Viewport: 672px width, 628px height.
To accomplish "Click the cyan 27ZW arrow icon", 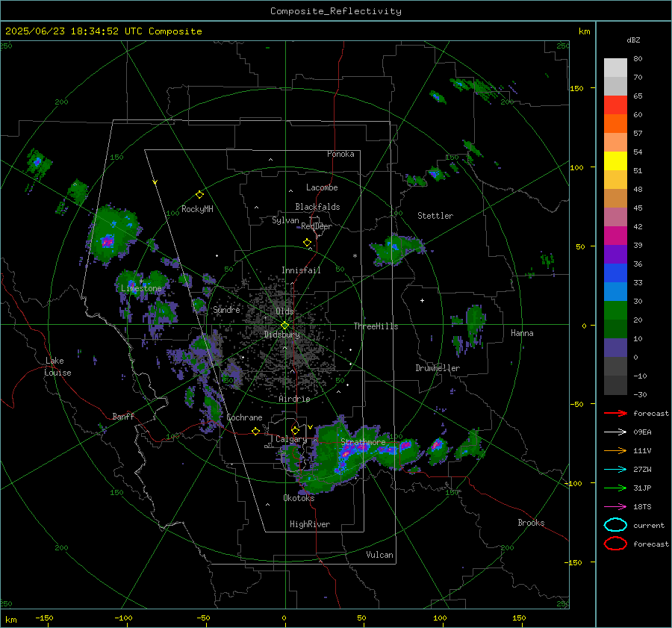I will (x=615, y=470).
